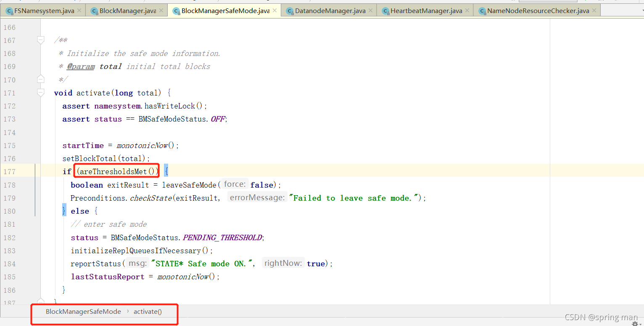
Task: Click class icon on HeartbeatManager.java tab
Action: [385, 11]
